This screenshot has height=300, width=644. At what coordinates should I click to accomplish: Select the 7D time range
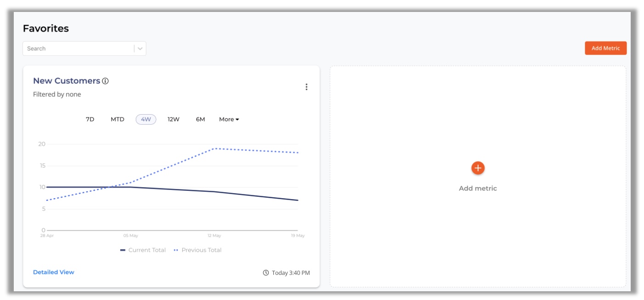tap(90, 119)
